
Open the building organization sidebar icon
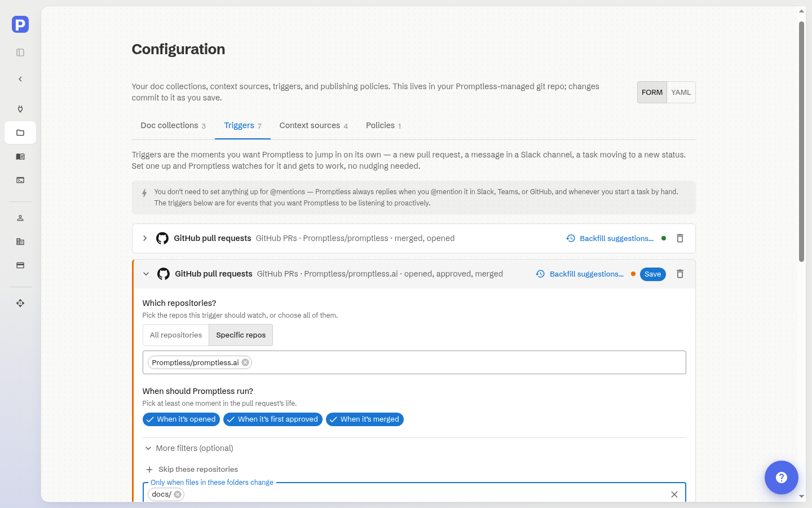coord(20,242)
